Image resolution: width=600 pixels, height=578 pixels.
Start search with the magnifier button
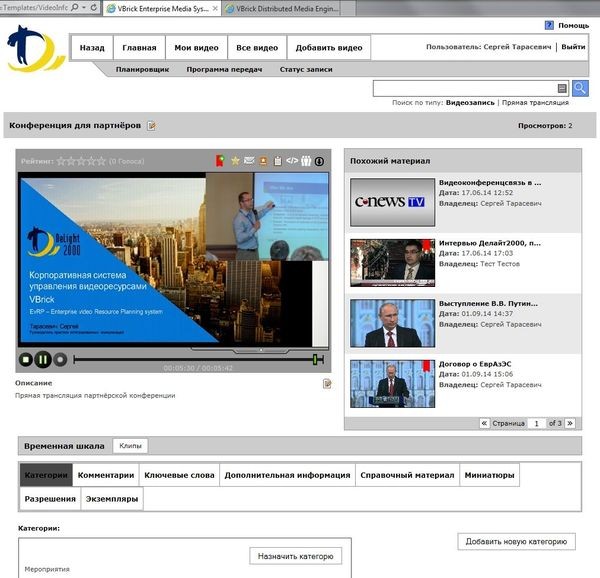click(x=580, y=88)
